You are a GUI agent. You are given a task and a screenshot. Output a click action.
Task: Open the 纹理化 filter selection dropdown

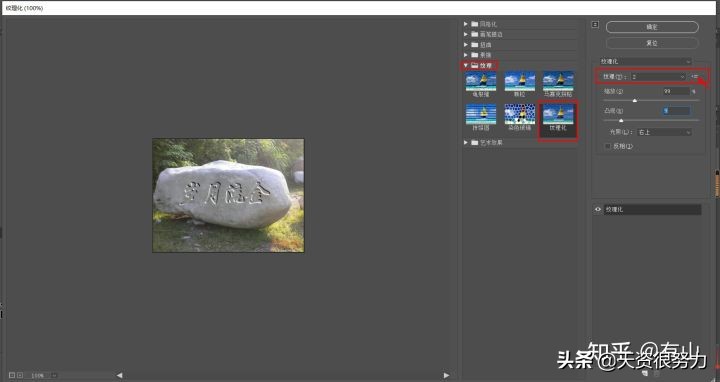[x=645, y=61]
